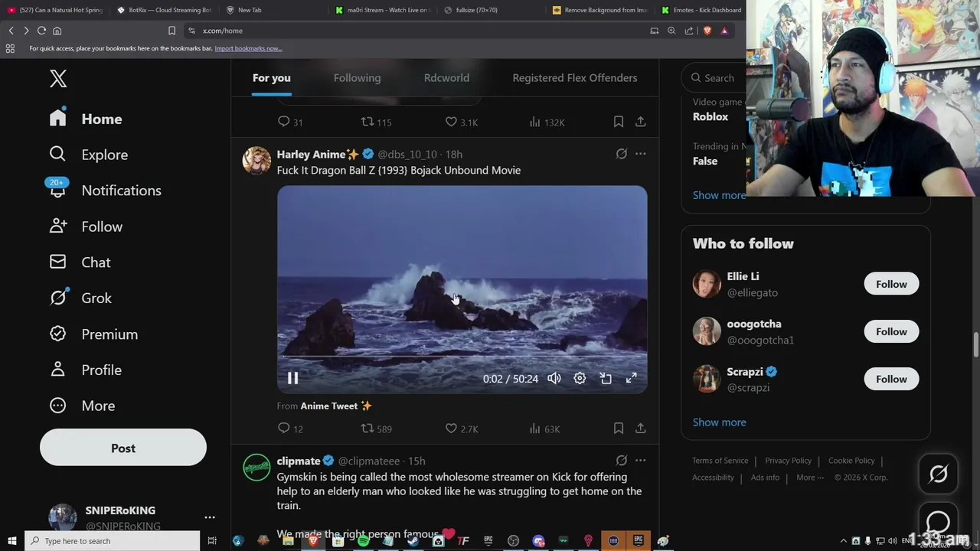Image resolution: width=980 pixels, height=551 pixels.
Task: Open the More menu in the sidebar
Action: 82,406
